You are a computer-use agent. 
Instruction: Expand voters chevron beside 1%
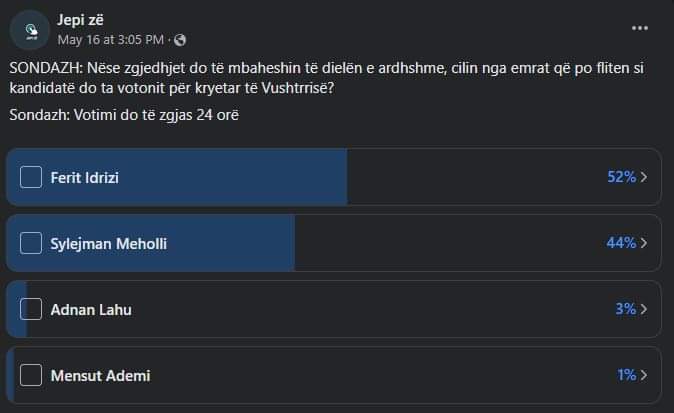tap(644, 375)
